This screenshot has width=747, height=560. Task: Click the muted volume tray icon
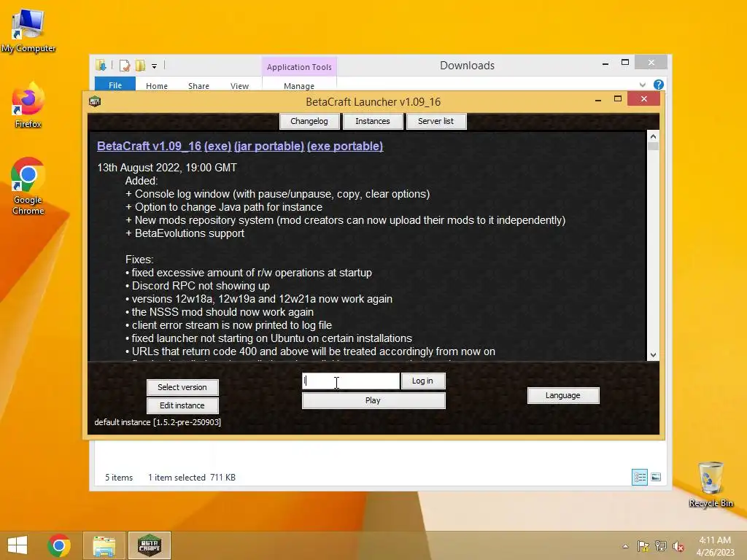[x=678, y=546]
